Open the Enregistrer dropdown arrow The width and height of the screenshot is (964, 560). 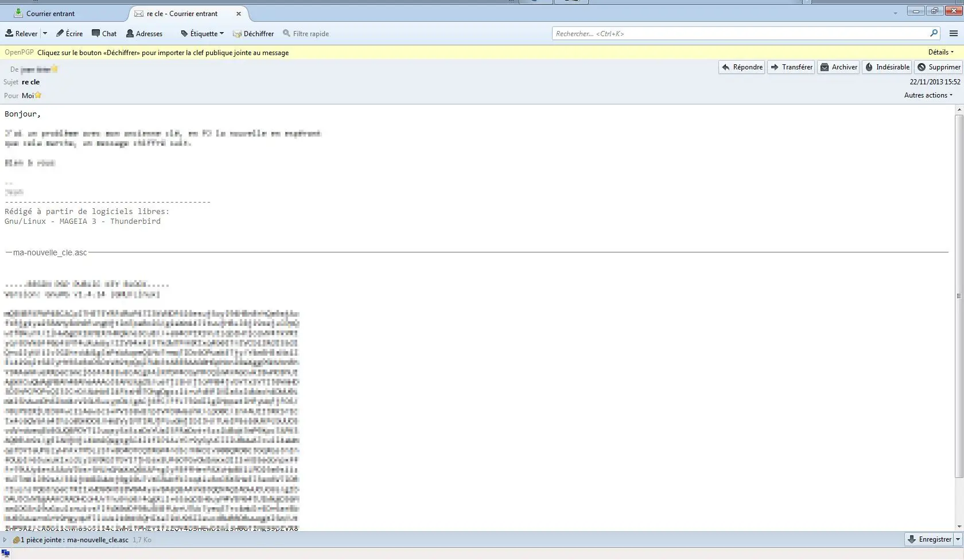958,539
